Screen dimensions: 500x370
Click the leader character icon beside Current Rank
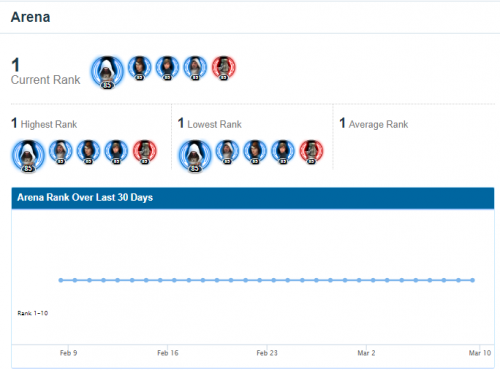(107, 72)
